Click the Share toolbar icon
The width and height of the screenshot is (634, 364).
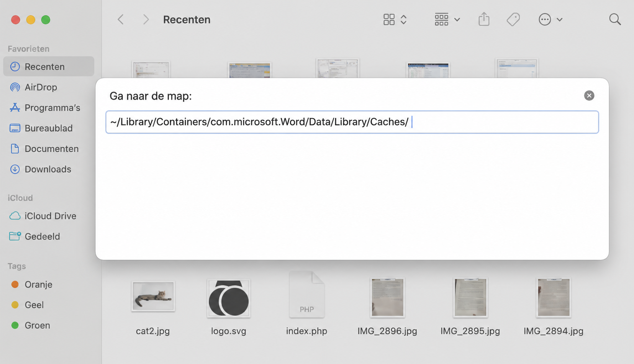pos(484,19)
